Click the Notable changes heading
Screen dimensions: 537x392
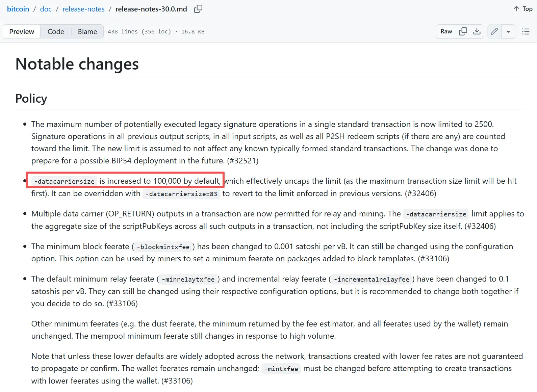(77, 64)
